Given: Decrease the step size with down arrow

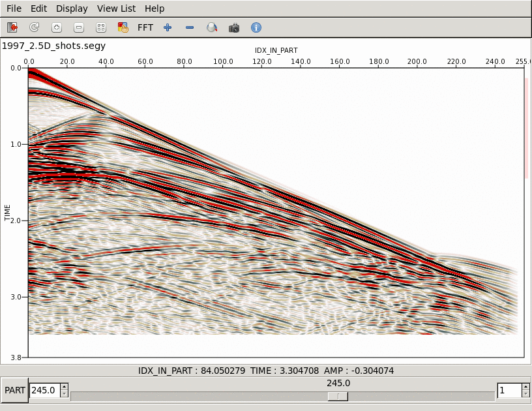Looking at the screenshot, I should pos(525,394).
